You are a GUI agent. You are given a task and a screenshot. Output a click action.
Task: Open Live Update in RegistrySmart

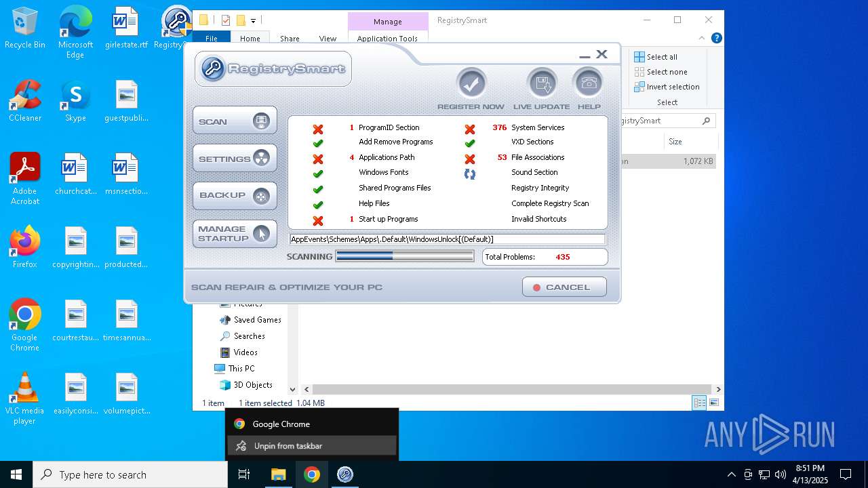(542, 83)
